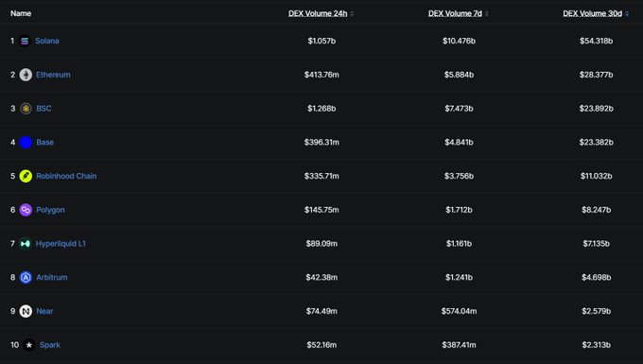Click Arbitrum's 30d volume $4.698b
Image resolution: width=643 pixels, height=364 pixels.
pos(597,278)
